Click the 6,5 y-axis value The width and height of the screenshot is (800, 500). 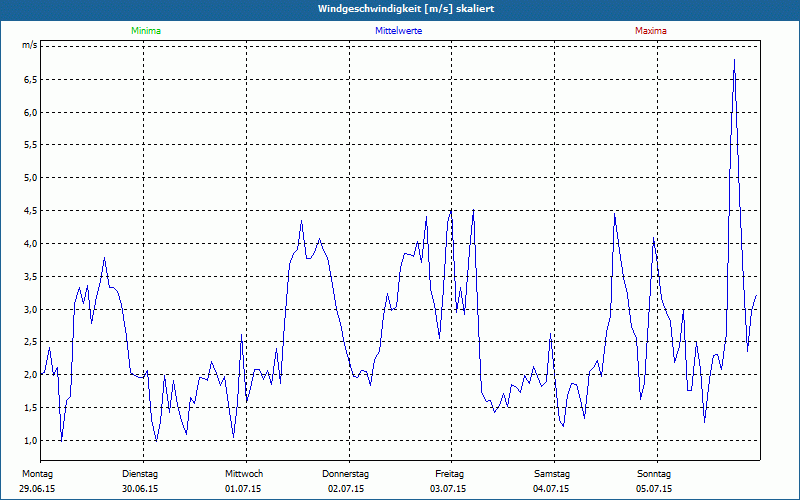[x=31, y=80]
